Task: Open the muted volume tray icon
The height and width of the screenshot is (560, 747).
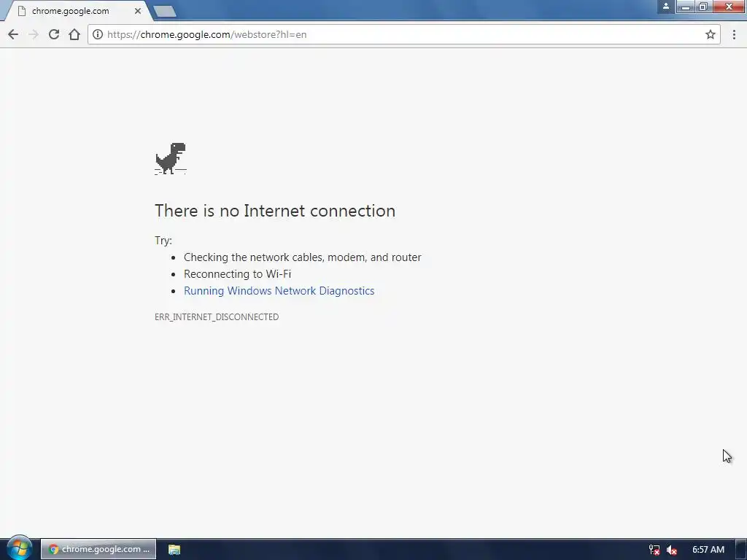Action: [672, 550]
